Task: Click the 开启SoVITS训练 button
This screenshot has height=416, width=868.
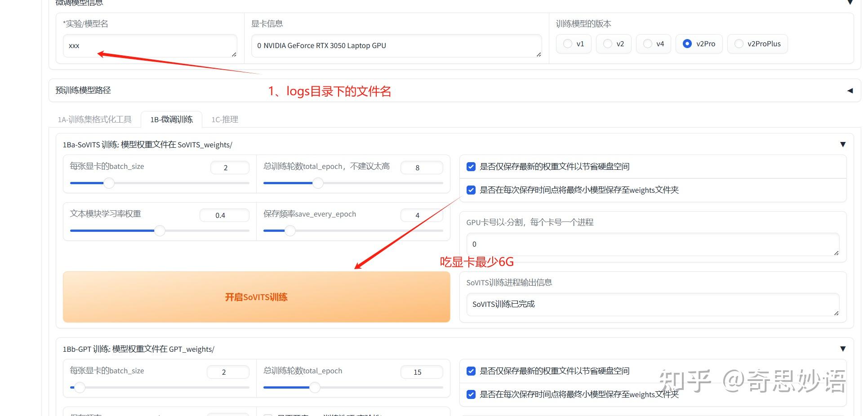Action: click(x=256, y=297)
